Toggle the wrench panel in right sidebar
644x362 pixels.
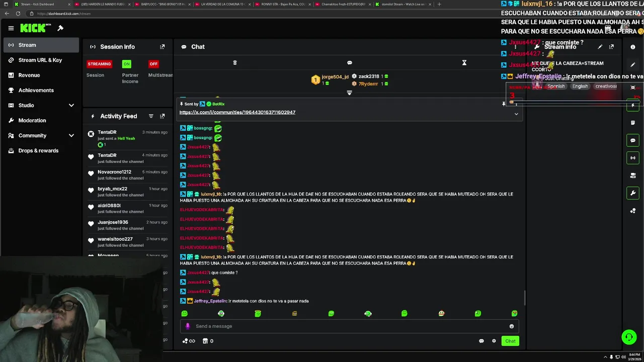click(633, 193)
